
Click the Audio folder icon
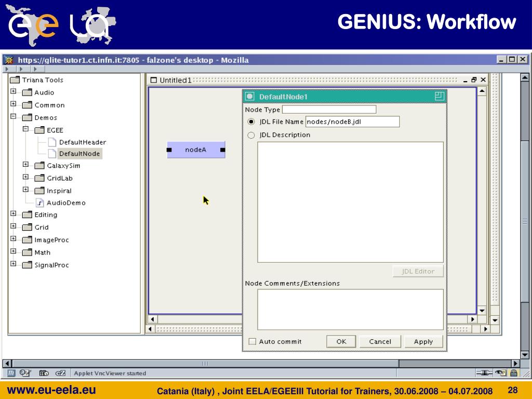coord(27,92)
